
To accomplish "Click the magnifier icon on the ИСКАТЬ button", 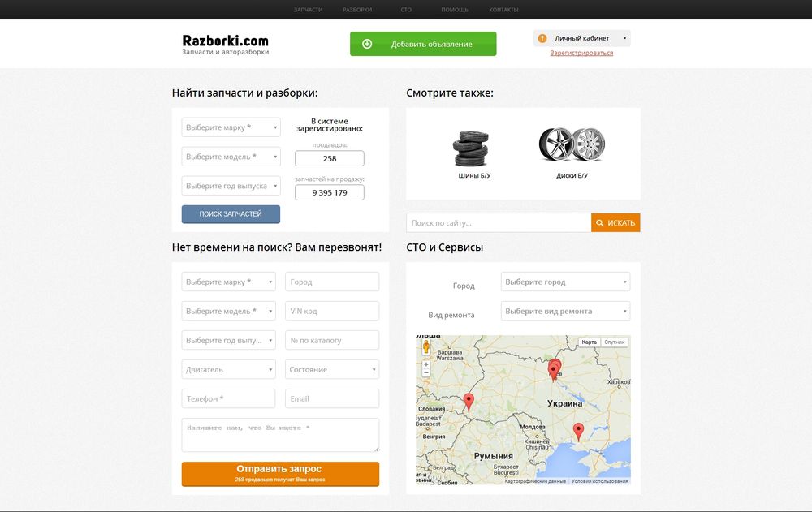I will coord(600,222).
